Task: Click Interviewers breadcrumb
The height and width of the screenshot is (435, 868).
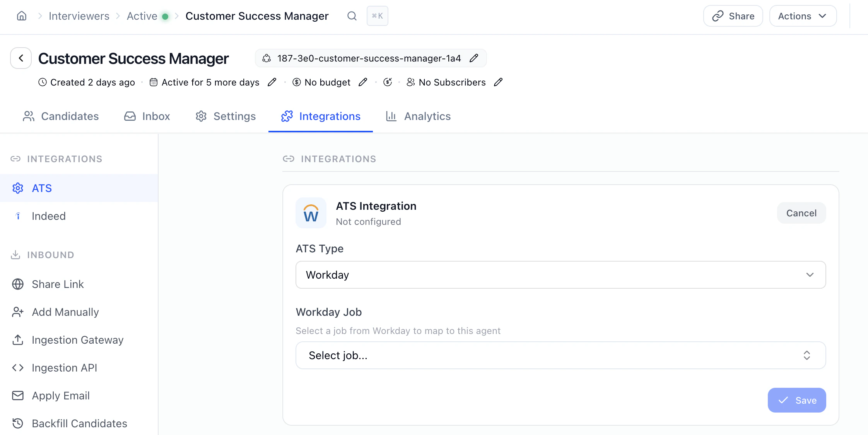Action: (x=79, y=16)
